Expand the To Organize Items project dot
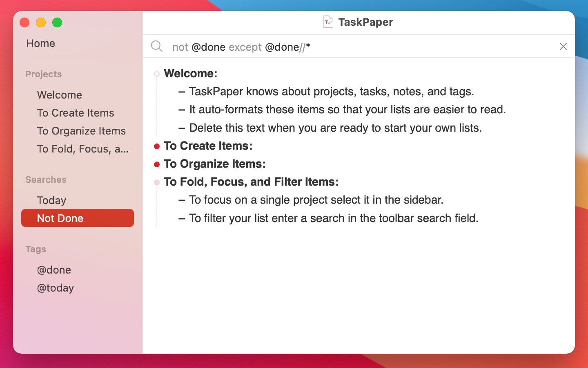The image size is (588, 368). [157, 164]
